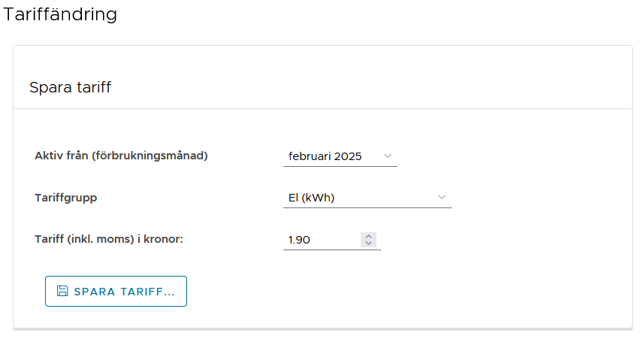Increase tariff with the up stepper arrow
The width and height of the screenshot is (644, 351).
click(x=368, y=236)
